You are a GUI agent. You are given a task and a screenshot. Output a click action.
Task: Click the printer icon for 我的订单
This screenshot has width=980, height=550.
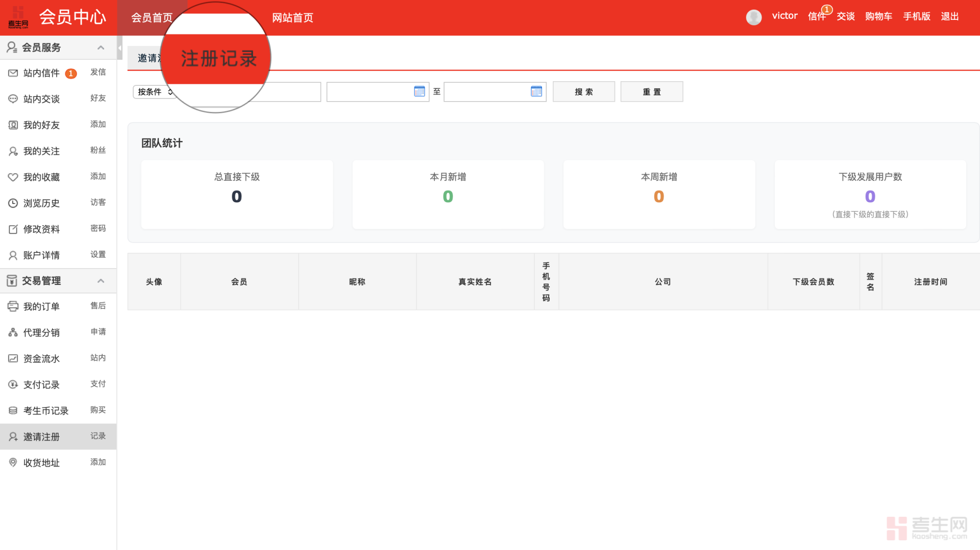pyautogui.click(x=13, y=306)
